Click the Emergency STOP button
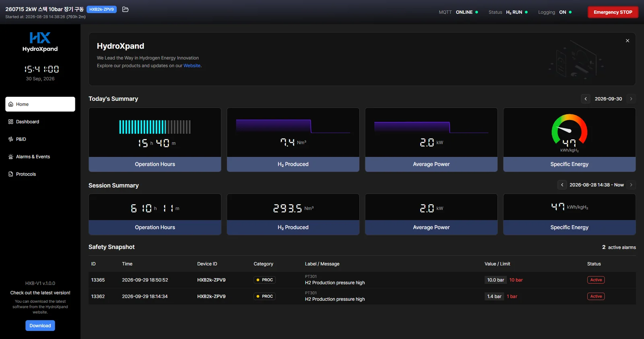The width and height of the screenshot is (644, 339). pos(613,12)
